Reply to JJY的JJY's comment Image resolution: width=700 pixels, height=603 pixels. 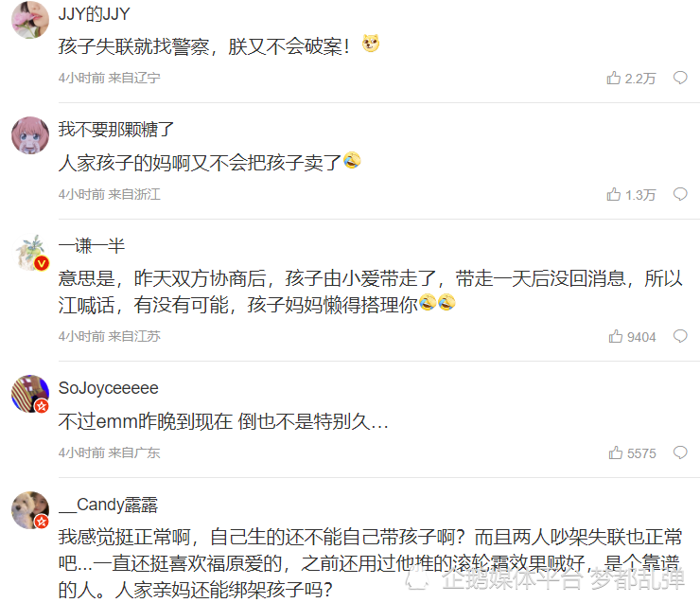(680, 78)
